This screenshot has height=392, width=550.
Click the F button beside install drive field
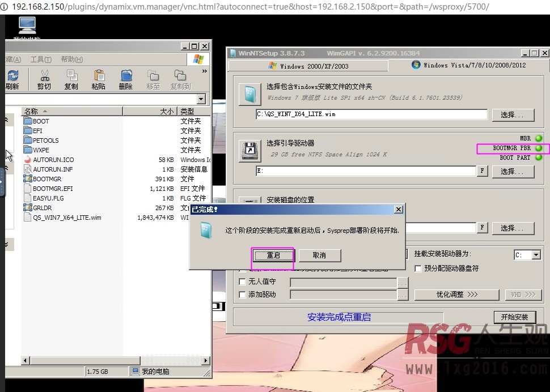pyautogui.click(x=483, y=227)
